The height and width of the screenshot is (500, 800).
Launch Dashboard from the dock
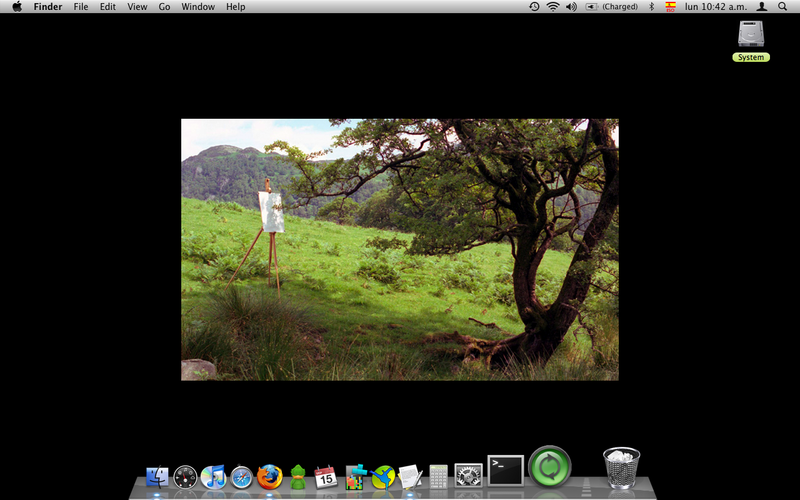pos(185,478)
